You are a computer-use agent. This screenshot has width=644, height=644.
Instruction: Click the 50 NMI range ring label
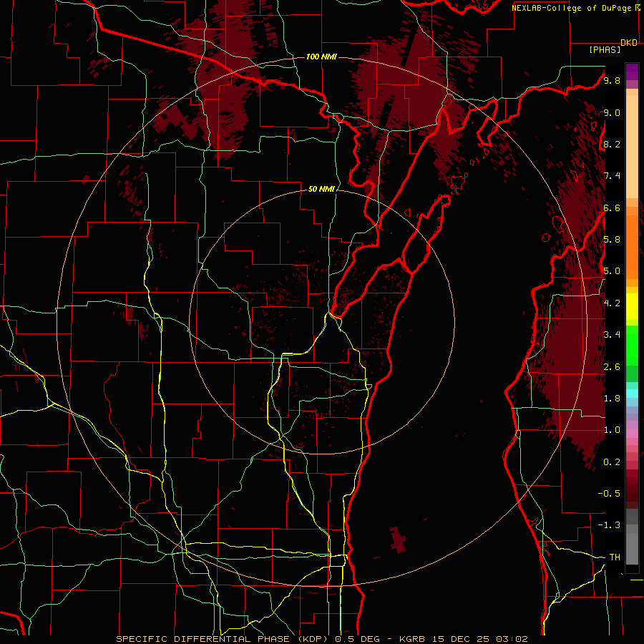pos(321,189)
